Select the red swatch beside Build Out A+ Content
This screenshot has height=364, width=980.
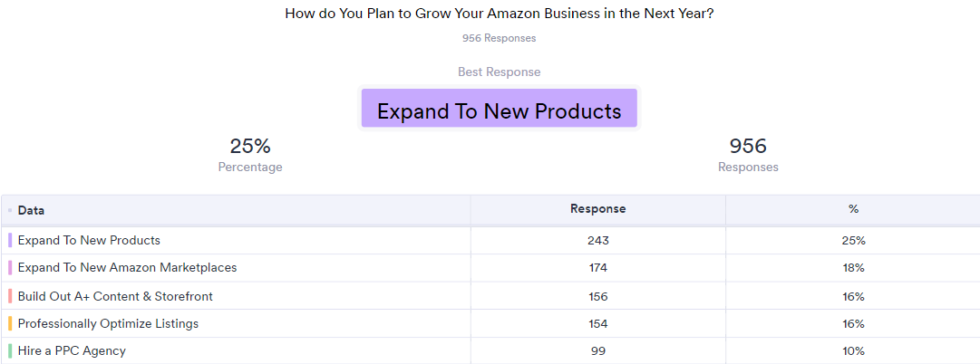[10, 296]
